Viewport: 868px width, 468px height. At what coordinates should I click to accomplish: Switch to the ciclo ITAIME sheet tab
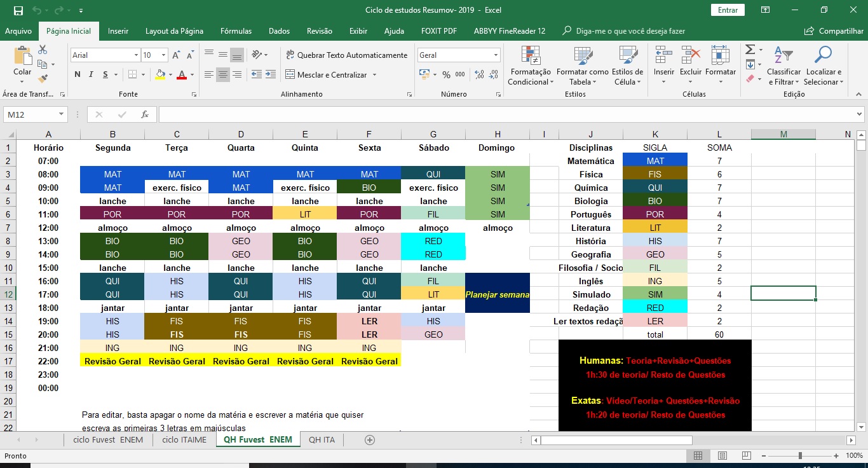[184, 440]
